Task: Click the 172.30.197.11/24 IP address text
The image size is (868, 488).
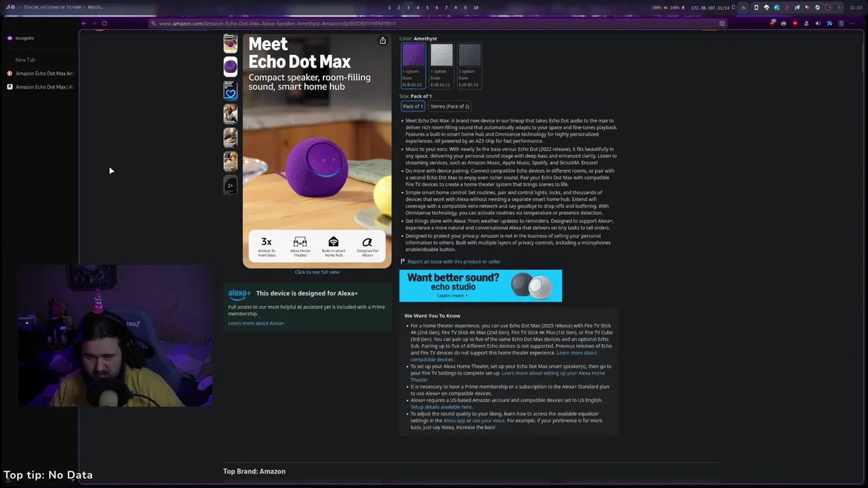Action: coord(710,7)
